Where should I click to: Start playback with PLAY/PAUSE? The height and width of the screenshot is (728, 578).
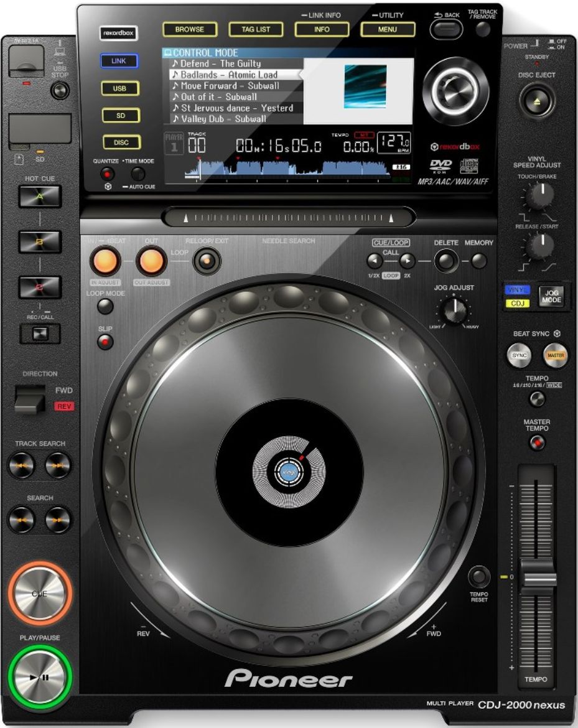(40, 678)
